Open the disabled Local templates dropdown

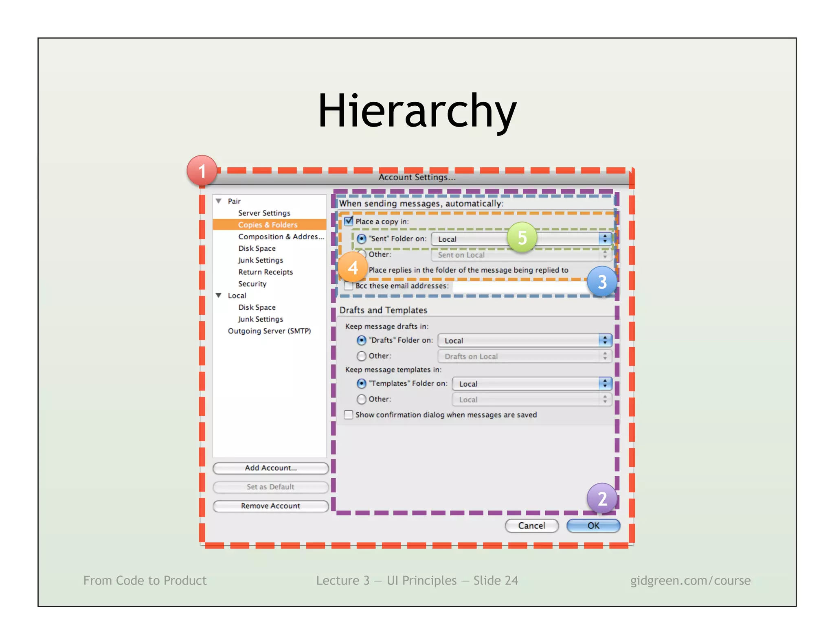coord(532,399)
